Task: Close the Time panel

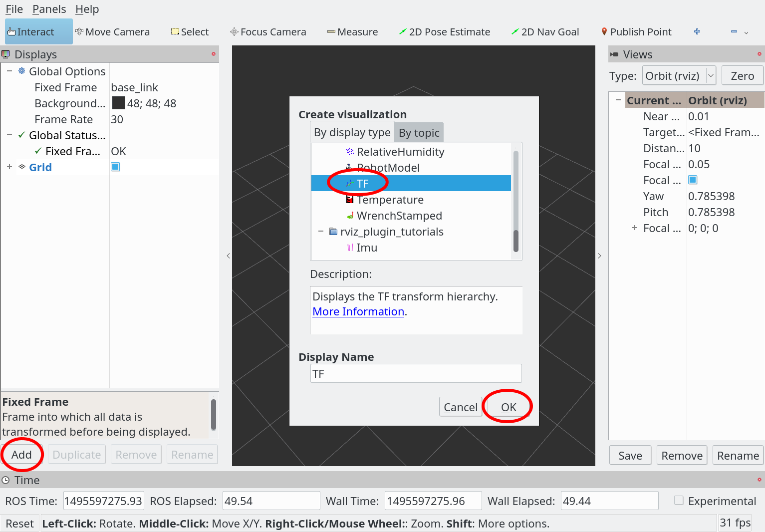Action: [x=760, y=480]
